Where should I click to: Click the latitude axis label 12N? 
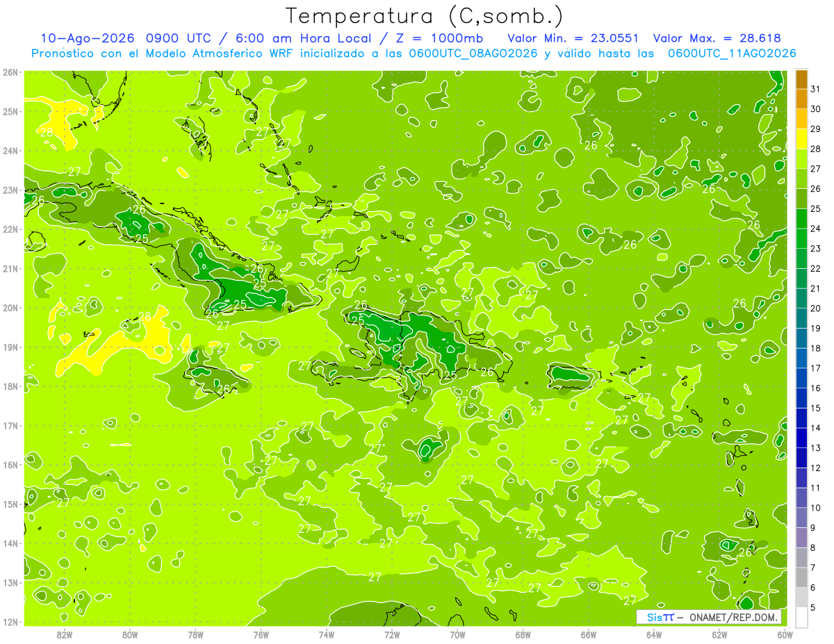click(10, 622)
